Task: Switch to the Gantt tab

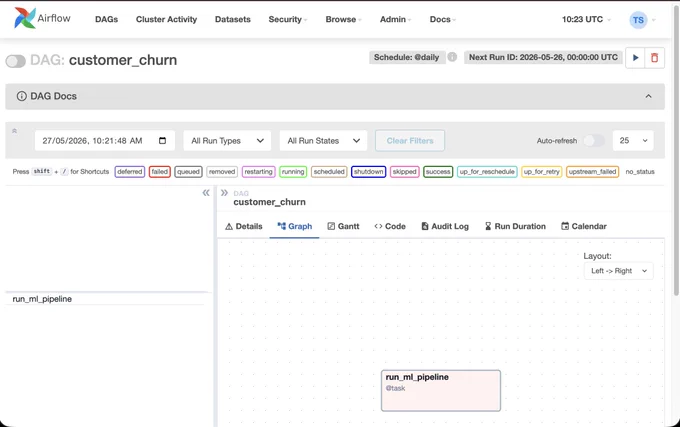Action: pyautogui.click(x=343, y=226)
